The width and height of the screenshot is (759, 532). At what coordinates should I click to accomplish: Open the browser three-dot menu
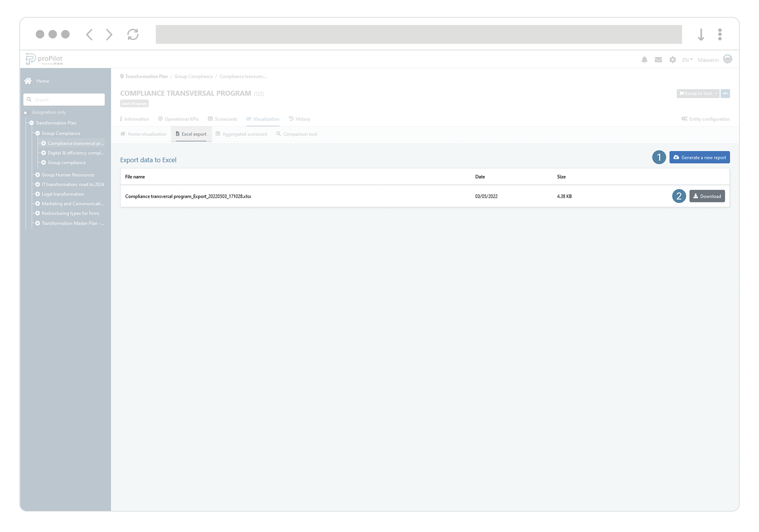[720, 34]
